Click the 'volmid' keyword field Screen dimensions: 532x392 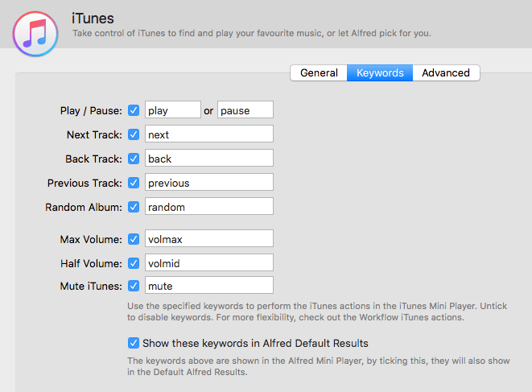[209, 262]
